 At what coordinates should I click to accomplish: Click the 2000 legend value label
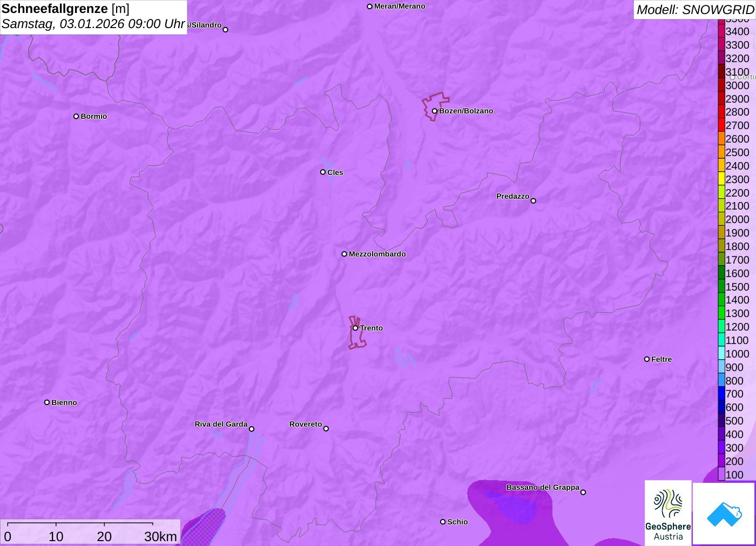pyautogui.click(x=738, y=219)
